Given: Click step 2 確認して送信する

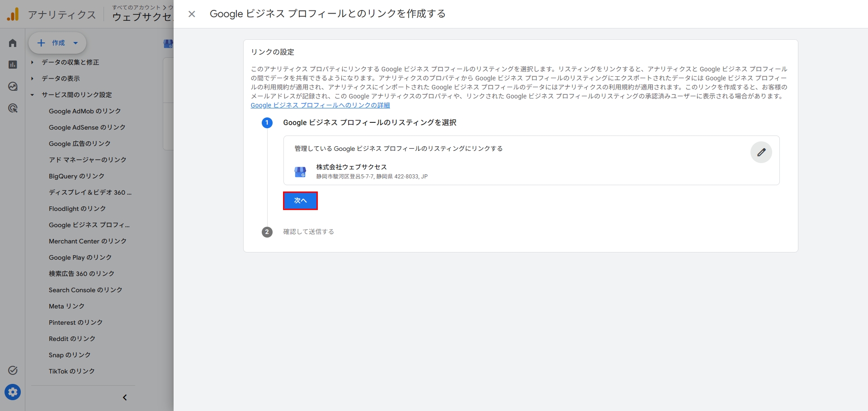Looking at the screenshot, I should [x=308, y=232].
